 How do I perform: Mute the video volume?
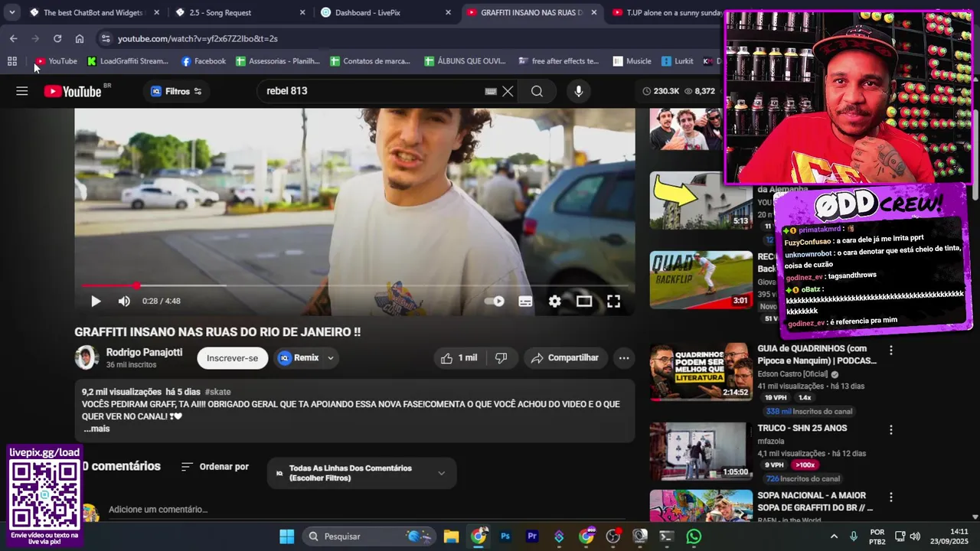[x=124, y=302]
